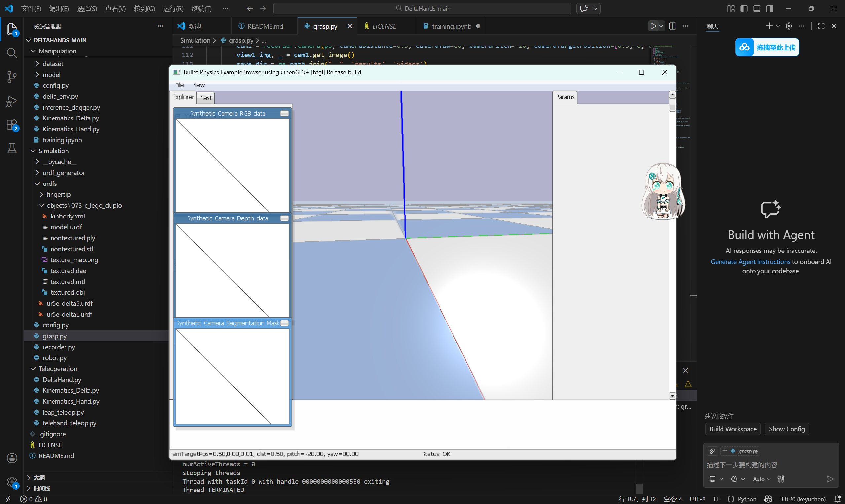Click the Build Workspace button

(x=732, y=429)
